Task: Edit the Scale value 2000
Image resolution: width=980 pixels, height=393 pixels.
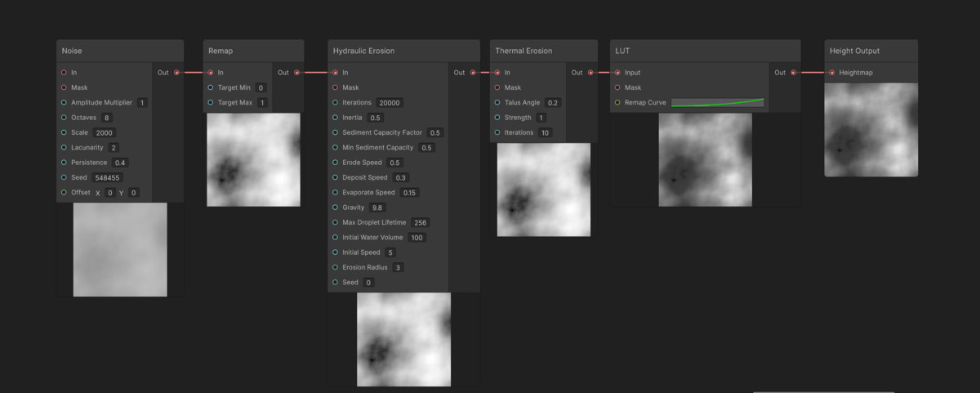Action: click(104, 132)
